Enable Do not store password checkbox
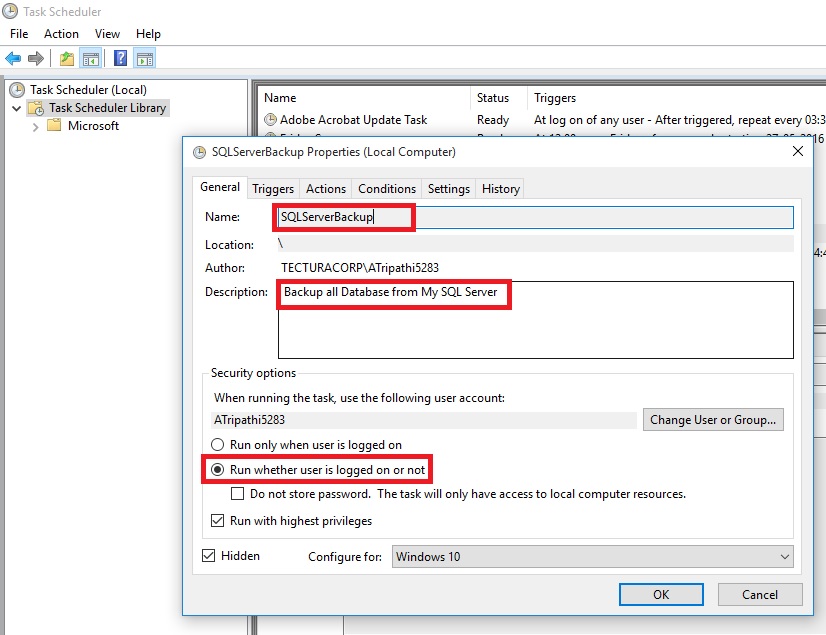 238,494
